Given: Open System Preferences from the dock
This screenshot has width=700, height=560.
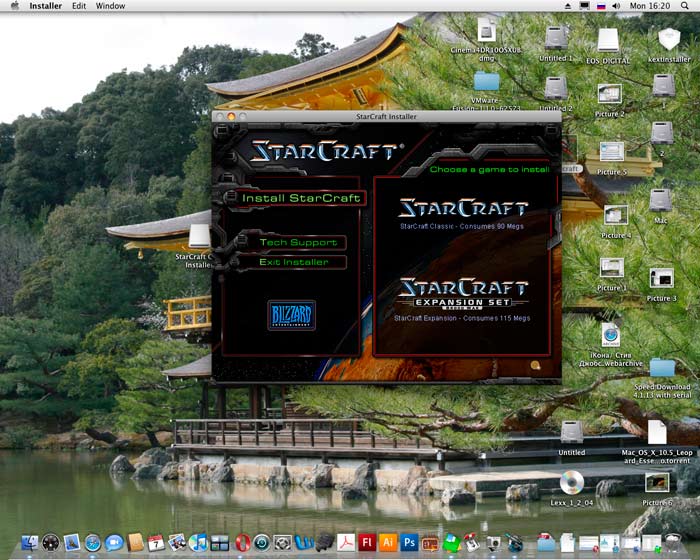Looking at the screenshot, I should coord(283,543).
